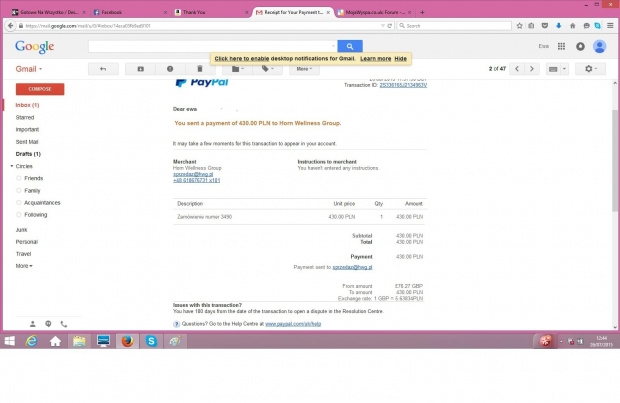Open Firefox downloads arrow icon
Image resolution: width=620 pixels, height=403 pixels.
tap(559, 26)
